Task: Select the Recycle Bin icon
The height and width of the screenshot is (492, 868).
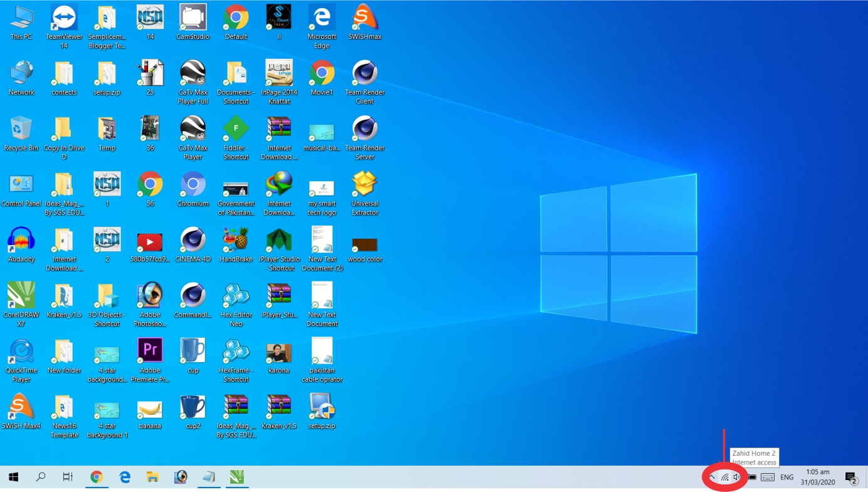Action: tap(21, 134)
